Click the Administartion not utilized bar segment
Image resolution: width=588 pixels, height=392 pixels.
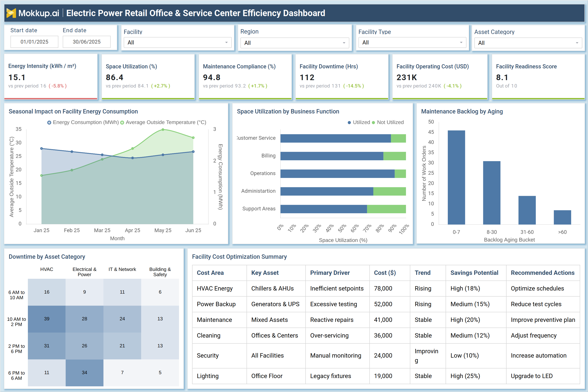tap(390, 191)
